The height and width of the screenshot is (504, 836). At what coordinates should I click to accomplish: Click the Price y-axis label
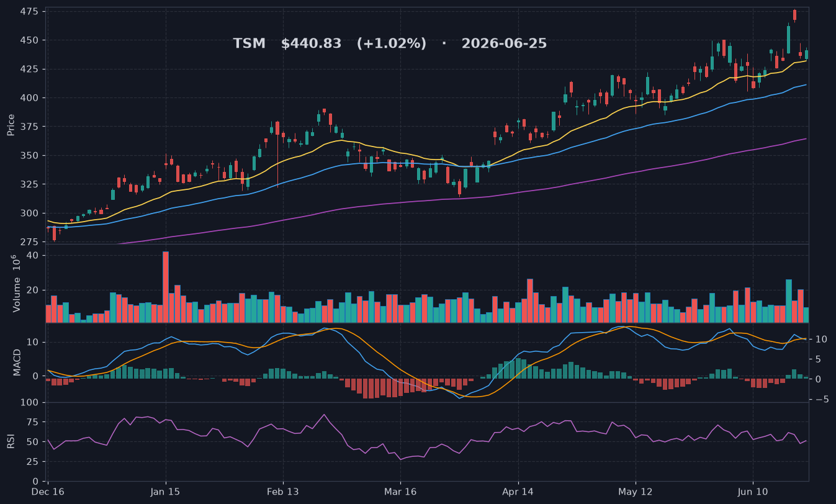(x=11, y=125)
